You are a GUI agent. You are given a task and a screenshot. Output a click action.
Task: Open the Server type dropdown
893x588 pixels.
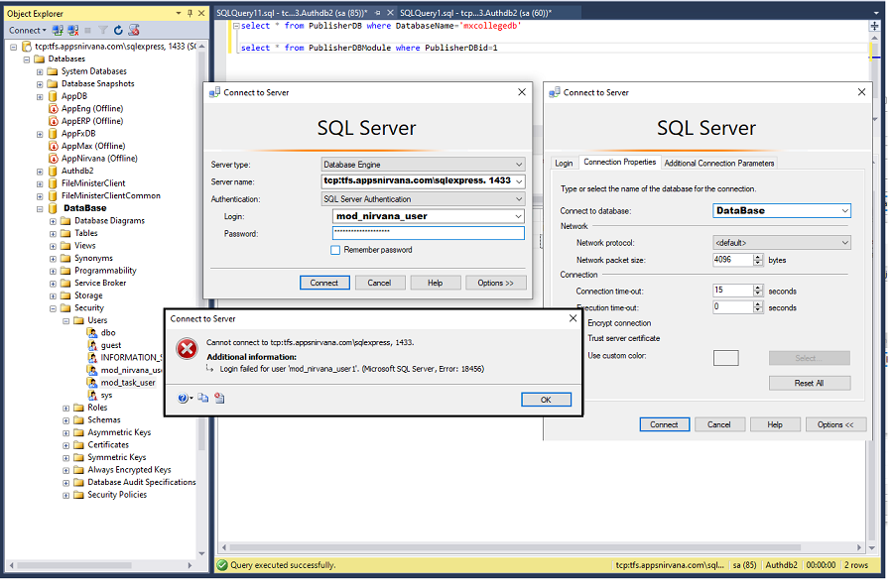519,165
